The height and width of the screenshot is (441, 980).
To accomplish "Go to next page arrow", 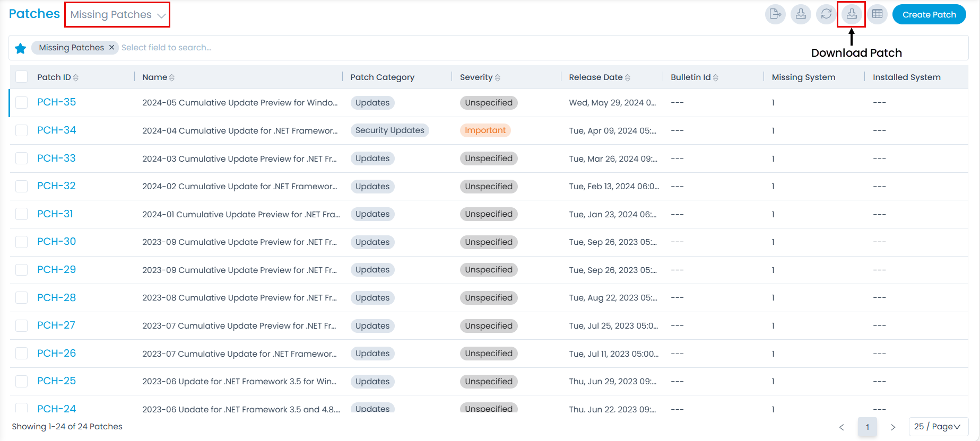I will pos(893,427).
